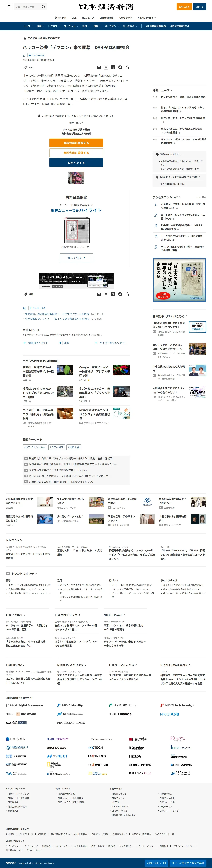Click paperclip save icon below Digital Governance banner
Image resolution: width=212 pixels, height=868 pixels.
(25, 294)
